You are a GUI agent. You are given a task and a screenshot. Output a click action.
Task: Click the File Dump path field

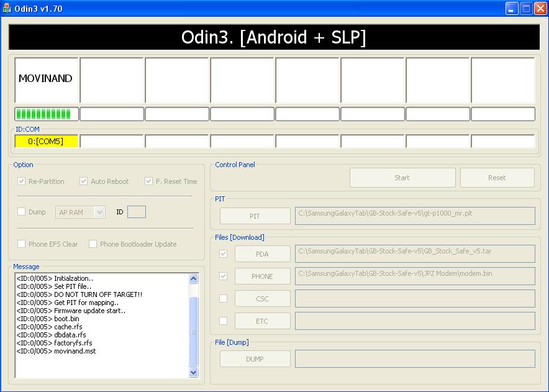coord(415,358)
